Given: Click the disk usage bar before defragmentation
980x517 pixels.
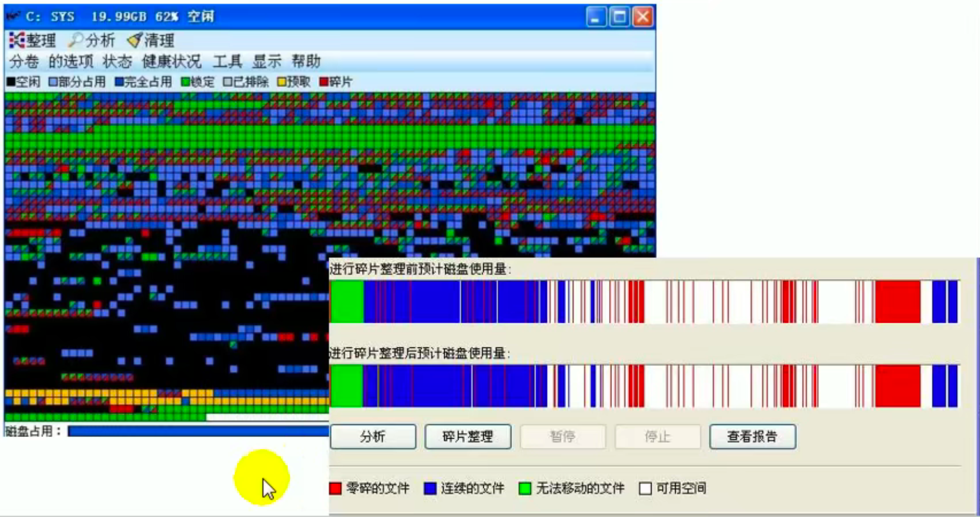Looking at the screenshot, I should [644, 302].
